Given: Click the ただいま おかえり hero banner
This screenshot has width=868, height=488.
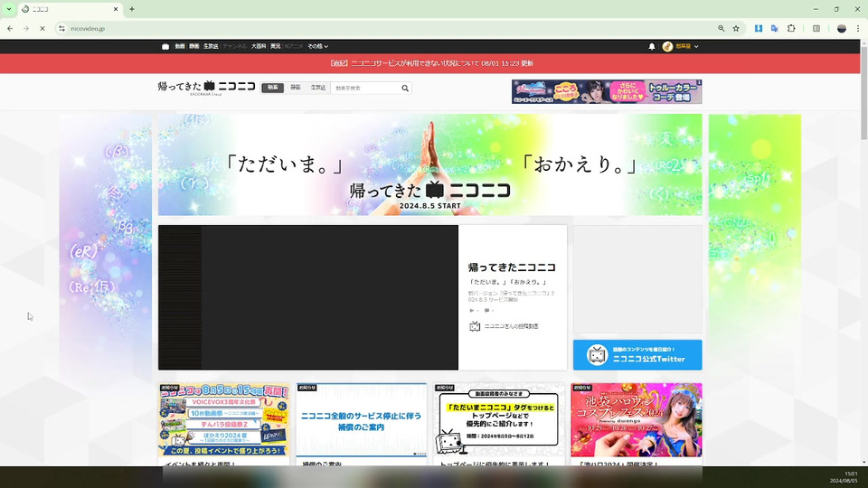Looking at the screenshot, I should coord(430,164).
